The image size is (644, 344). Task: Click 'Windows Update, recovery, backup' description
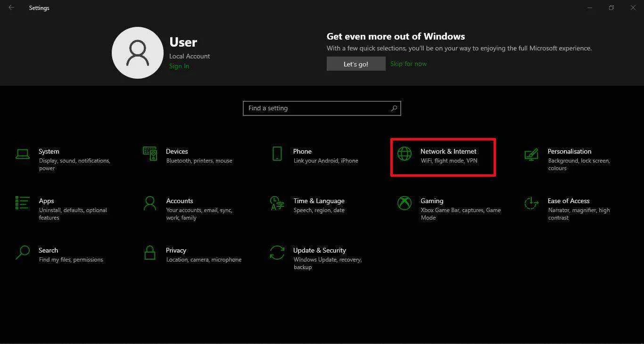(x=328, y=263)
